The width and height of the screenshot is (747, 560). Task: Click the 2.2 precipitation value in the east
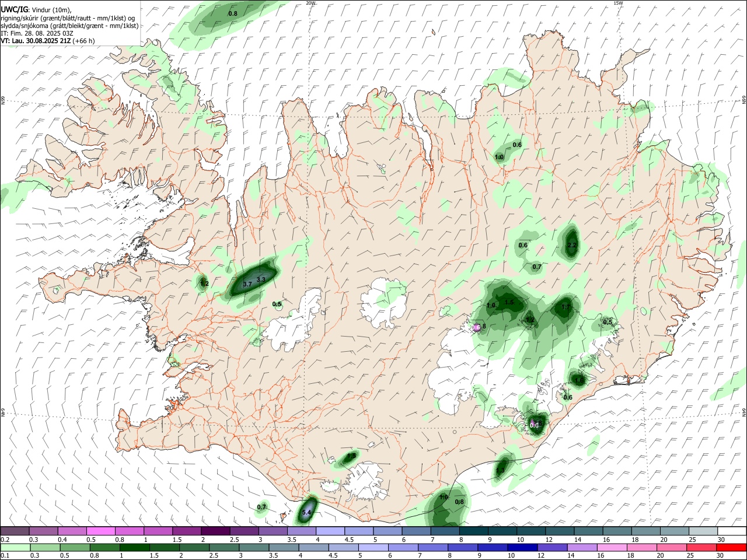(572, 245)
